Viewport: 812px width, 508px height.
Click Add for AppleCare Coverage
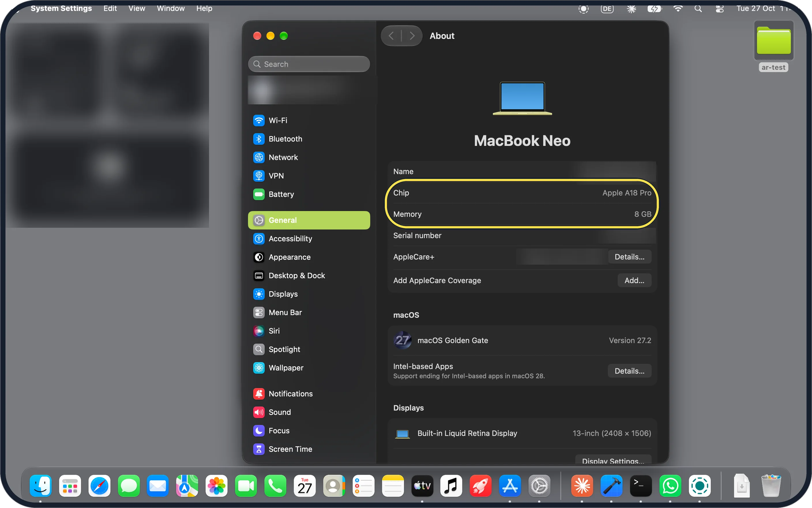point(634,280)
